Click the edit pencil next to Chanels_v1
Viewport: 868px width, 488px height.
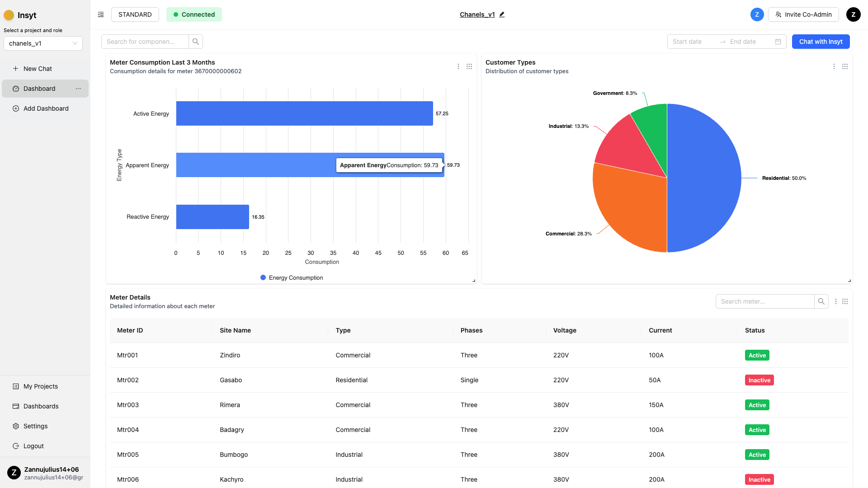tap(502, 14)
